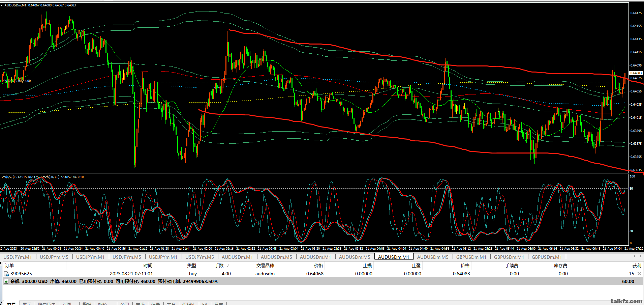The image size is (644, 305).
Task: Sort orders by the 手数 column header
Action: 219,266
